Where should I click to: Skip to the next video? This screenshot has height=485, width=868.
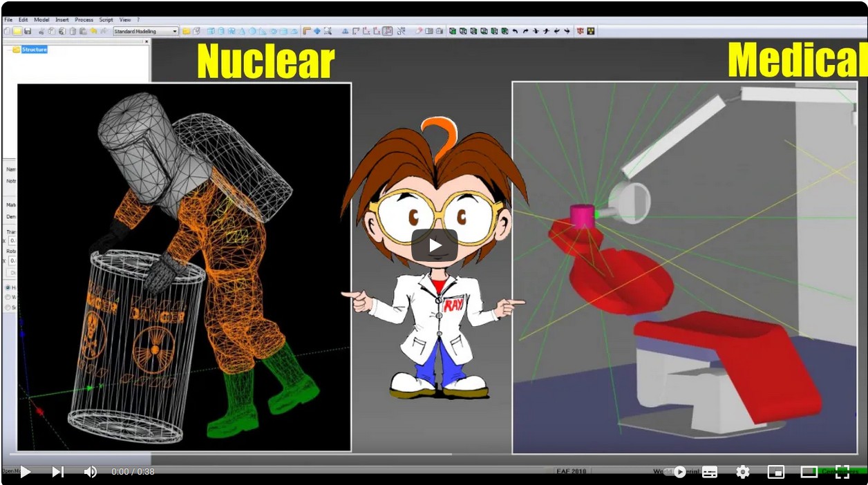point(58,472)
